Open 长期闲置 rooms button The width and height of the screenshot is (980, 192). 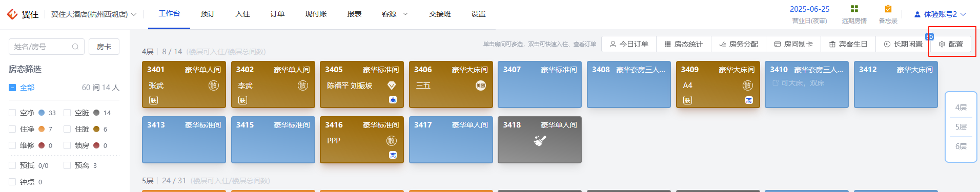click(x=903, y=44)
